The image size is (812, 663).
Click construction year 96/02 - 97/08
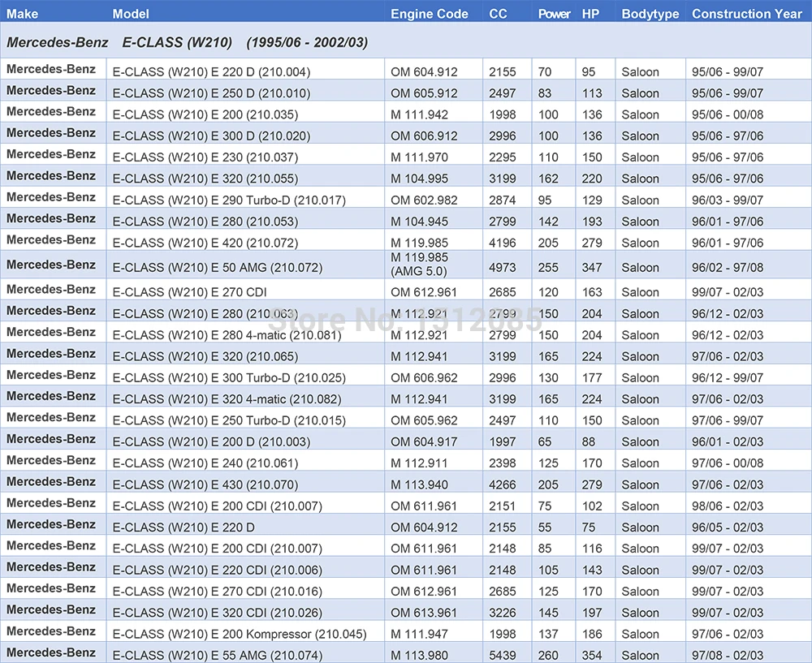click(728, 268)
